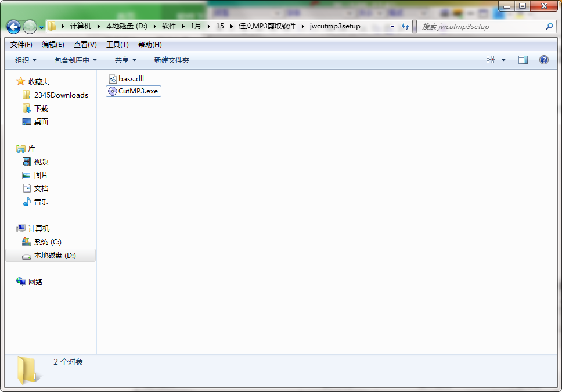This screenshot has width=562, height=392.
Task: Select 佳文MP3剪取软件 in address breadcrumb
Action: pyautogui.click(x=267, y=26)
